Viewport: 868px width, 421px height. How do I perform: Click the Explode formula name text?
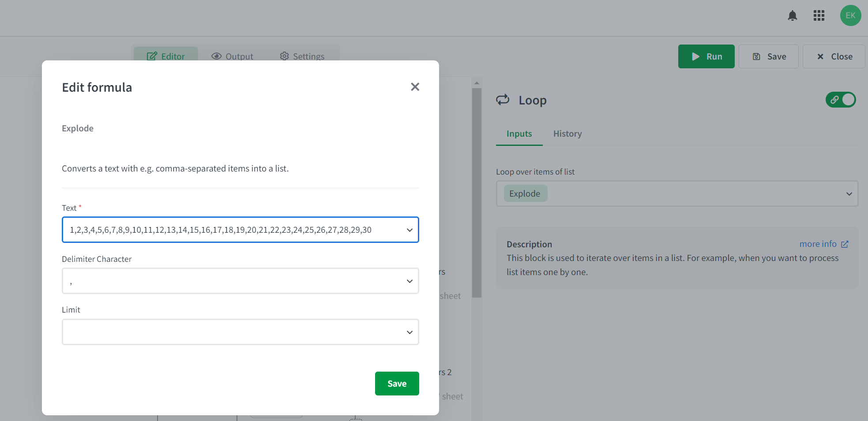[x=78, y=128]
